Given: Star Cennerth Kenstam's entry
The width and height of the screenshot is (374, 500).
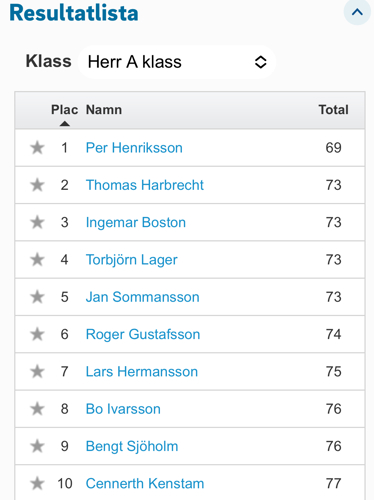Looking at the screenshot, I should 37,484.
